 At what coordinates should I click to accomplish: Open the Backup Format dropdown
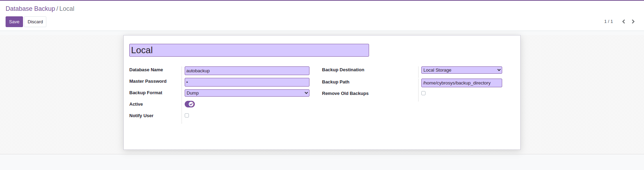pos(247,93)
